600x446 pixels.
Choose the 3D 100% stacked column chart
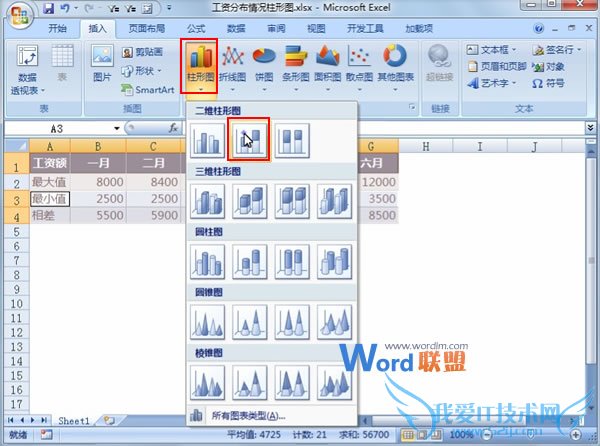point(292,201)
